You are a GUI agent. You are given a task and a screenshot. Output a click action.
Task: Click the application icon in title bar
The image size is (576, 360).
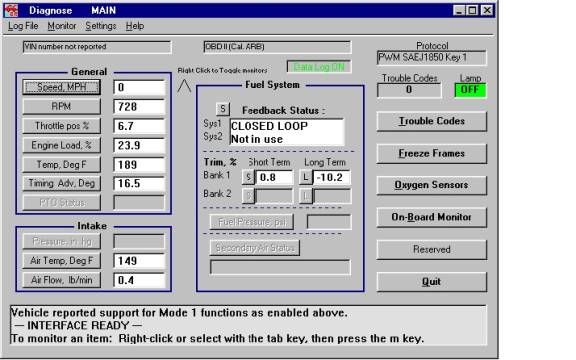coord(11,10)
